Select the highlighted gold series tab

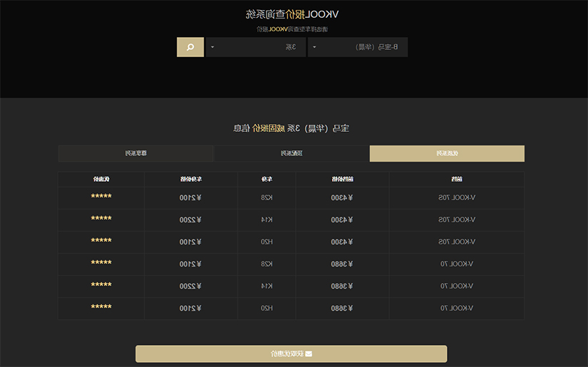tap(447, 153)
